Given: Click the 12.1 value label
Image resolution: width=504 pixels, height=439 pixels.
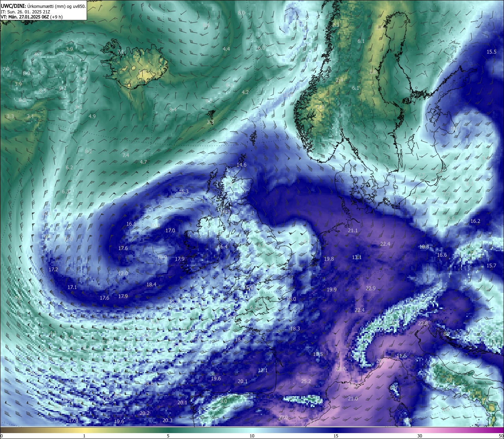Looking at the screenshot, I should point(263,370).
